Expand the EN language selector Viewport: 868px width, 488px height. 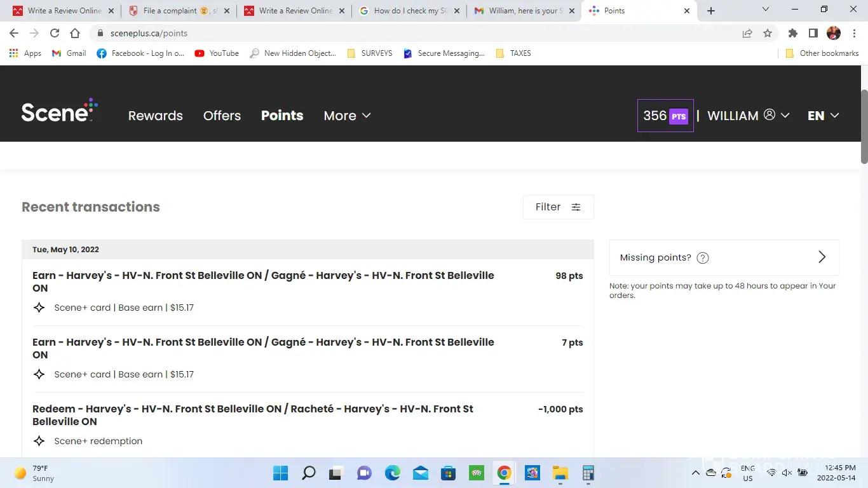(823, 116)
